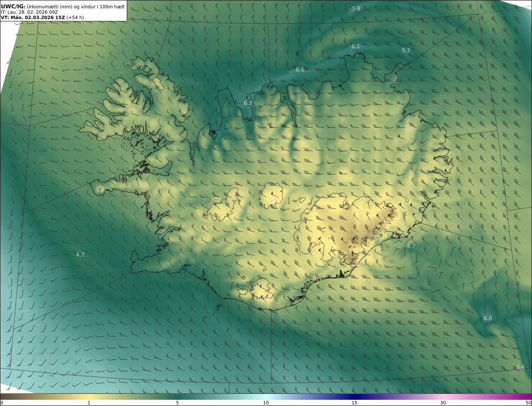Click the 6.0 value label on the map

(488, 318)
